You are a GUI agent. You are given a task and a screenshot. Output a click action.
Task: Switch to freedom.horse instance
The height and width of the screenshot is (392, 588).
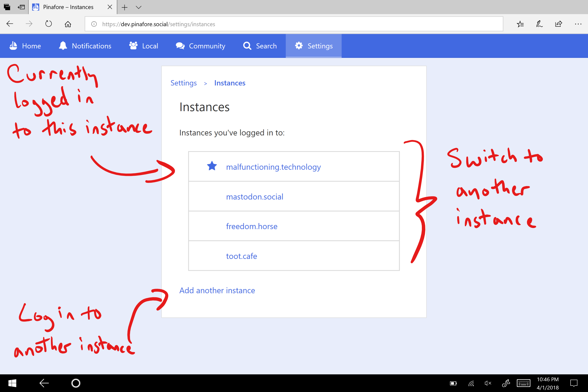pos(252,226)
